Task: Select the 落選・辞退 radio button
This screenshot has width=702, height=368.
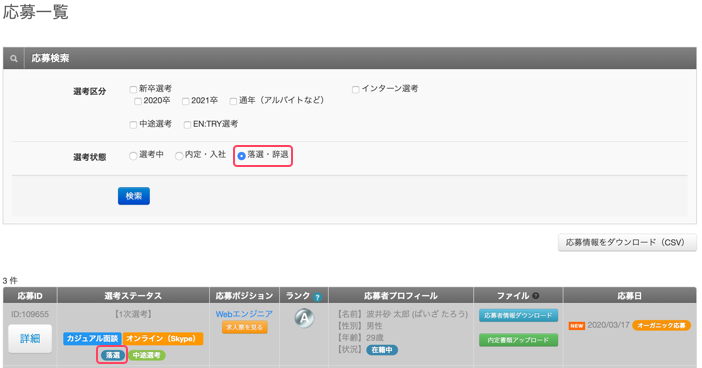Action: (x=241, y=156)
